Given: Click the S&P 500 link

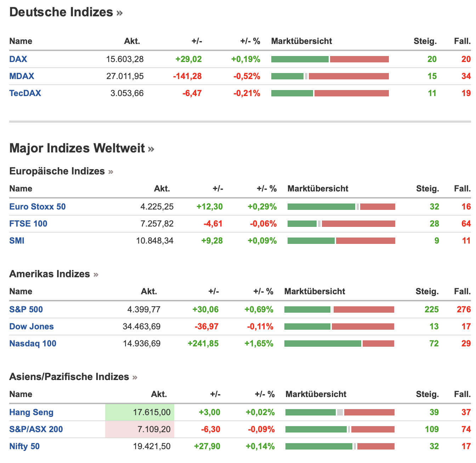Looking at the screenshot, I should point(26,309).
